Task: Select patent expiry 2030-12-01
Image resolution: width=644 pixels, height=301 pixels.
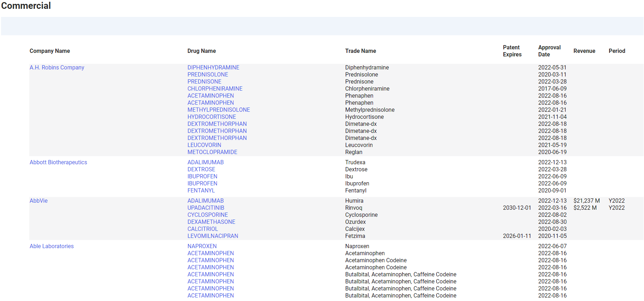Action: coord(517,208)
